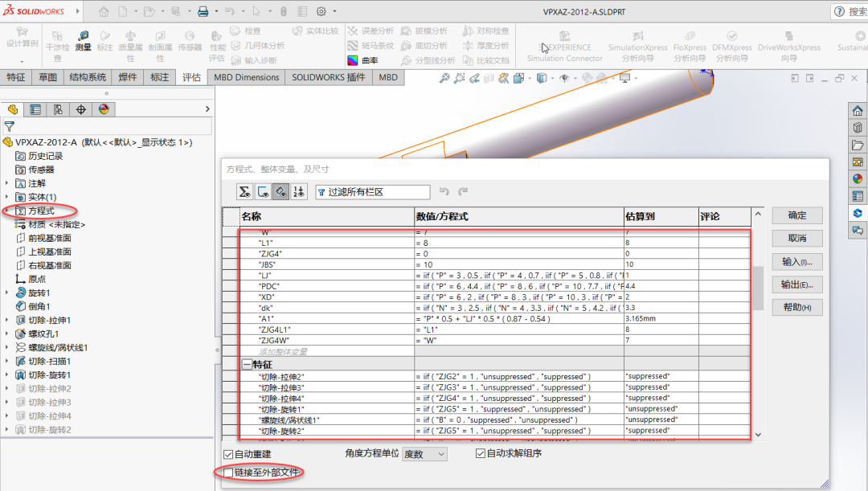Switch to the 焊件 ribbon tab
The height and width of the screenshot is (491, 868).
pyautogui.click(x=127, y=77)
